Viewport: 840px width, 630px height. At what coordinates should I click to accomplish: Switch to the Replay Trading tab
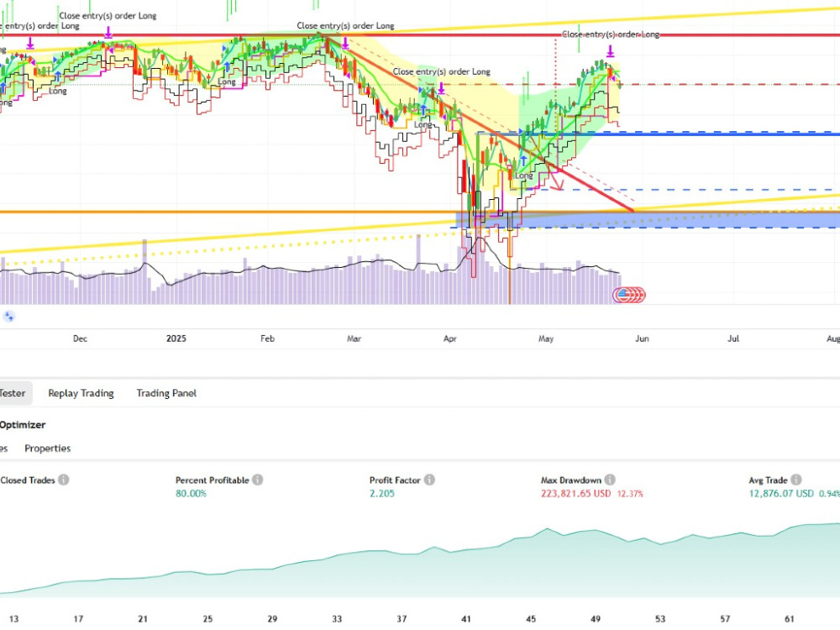pos(81,393)
